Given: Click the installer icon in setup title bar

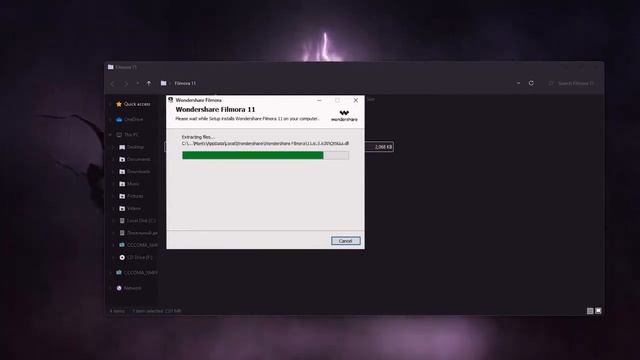Looking at the screenshot, I should tap(171, 100).
